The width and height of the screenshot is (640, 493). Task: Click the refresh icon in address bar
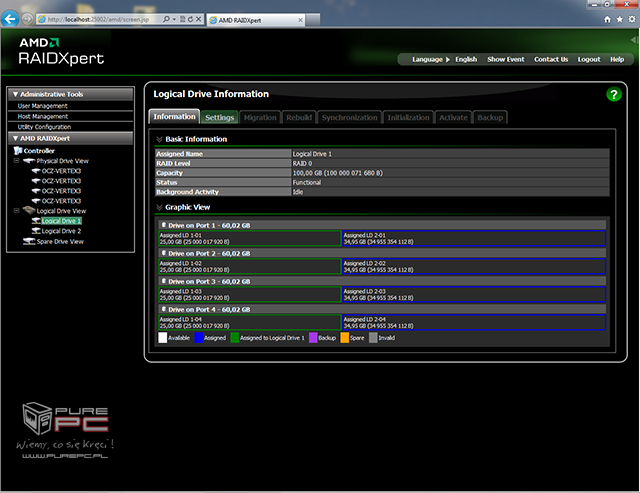point(190,19)
